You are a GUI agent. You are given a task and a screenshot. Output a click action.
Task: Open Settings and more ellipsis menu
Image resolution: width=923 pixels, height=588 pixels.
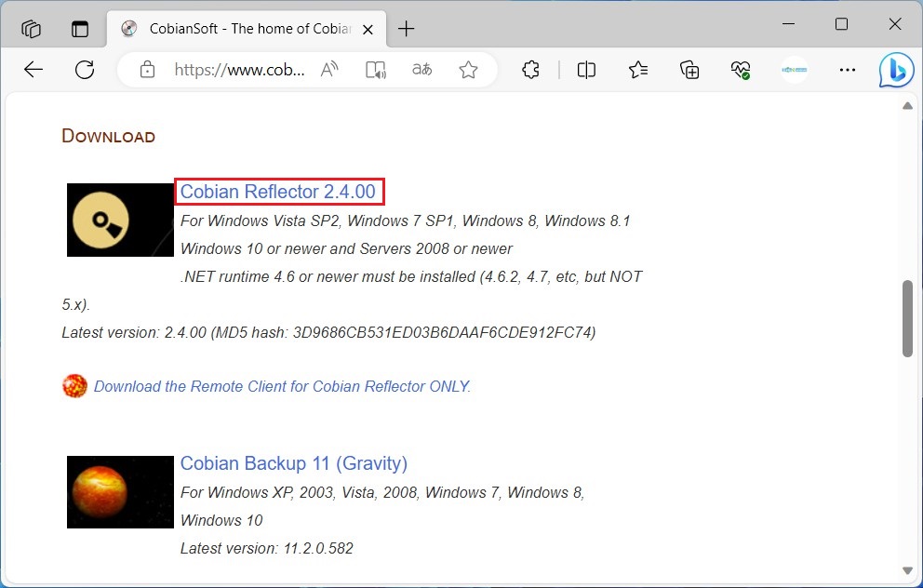pyautogui.click(x=848, y=70)
